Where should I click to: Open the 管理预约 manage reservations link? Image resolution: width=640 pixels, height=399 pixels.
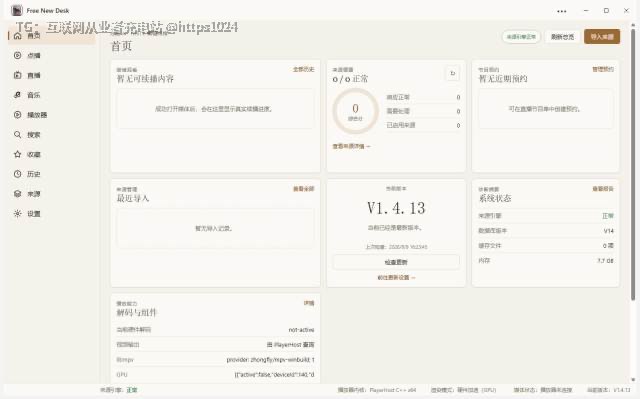coord(602,69)
